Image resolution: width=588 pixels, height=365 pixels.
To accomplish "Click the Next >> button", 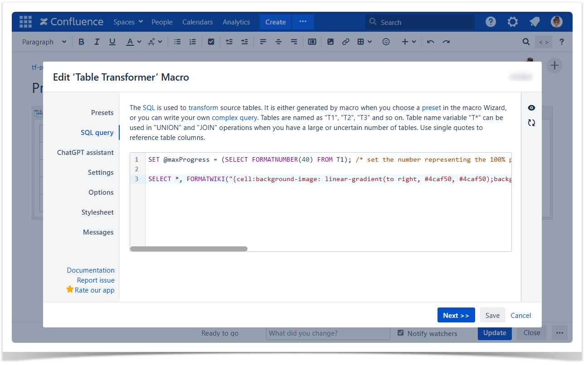I will [456, 315].
